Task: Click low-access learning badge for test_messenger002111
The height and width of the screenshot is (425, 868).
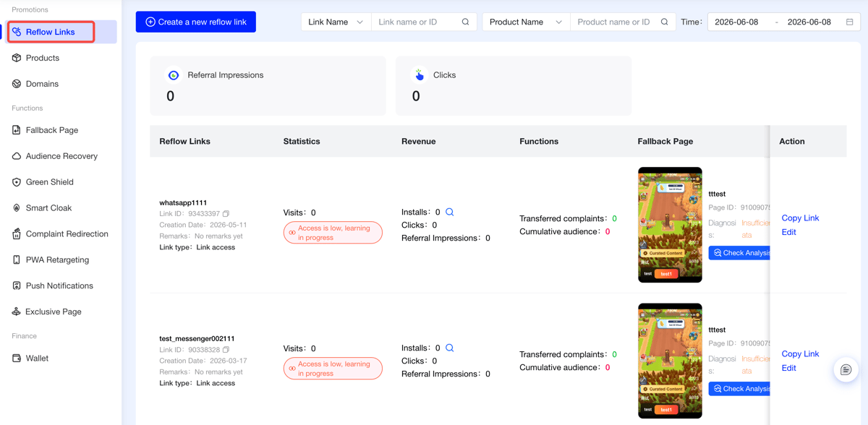Action: 333,369
